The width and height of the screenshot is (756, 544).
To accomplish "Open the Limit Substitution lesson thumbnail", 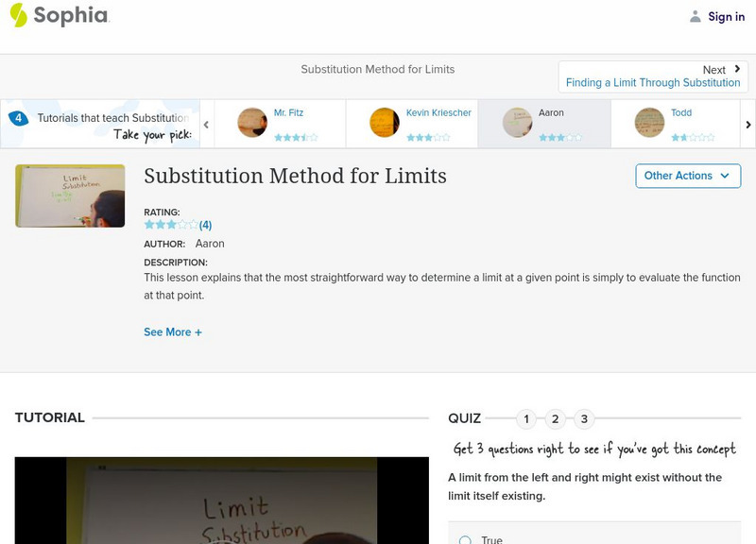I will click(x=70, y=195).
